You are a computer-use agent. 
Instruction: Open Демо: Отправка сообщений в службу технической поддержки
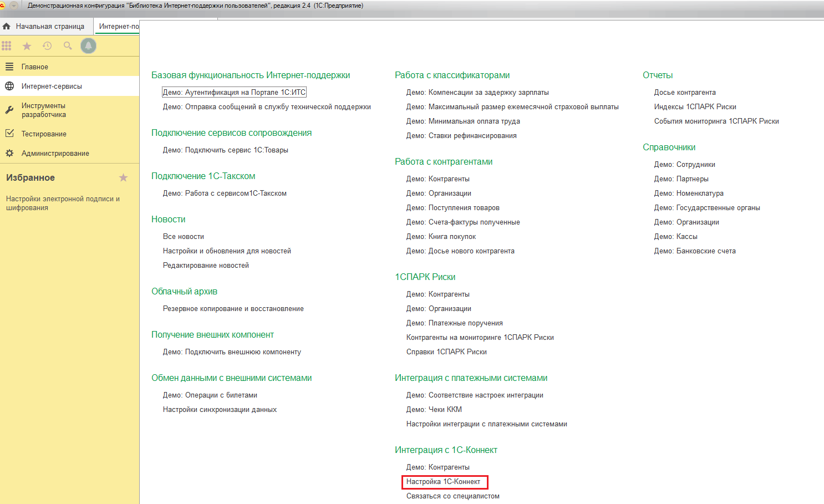pyautogui.click(x=267, y=106)
